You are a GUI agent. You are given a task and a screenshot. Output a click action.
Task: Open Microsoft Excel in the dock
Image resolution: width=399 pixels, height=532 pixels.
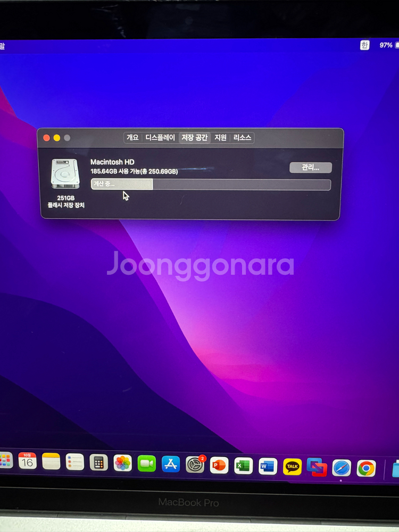(243, 466)
